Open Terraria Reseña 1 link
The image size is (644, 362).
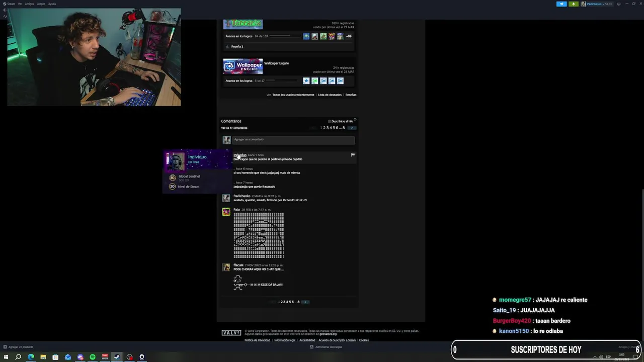(237, 46)
